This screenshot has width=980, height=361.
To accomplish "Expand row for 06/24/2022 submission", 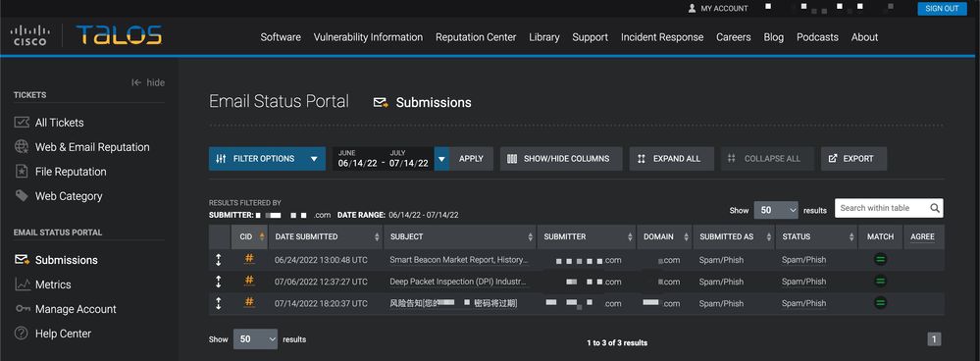I will pos(219,260).
